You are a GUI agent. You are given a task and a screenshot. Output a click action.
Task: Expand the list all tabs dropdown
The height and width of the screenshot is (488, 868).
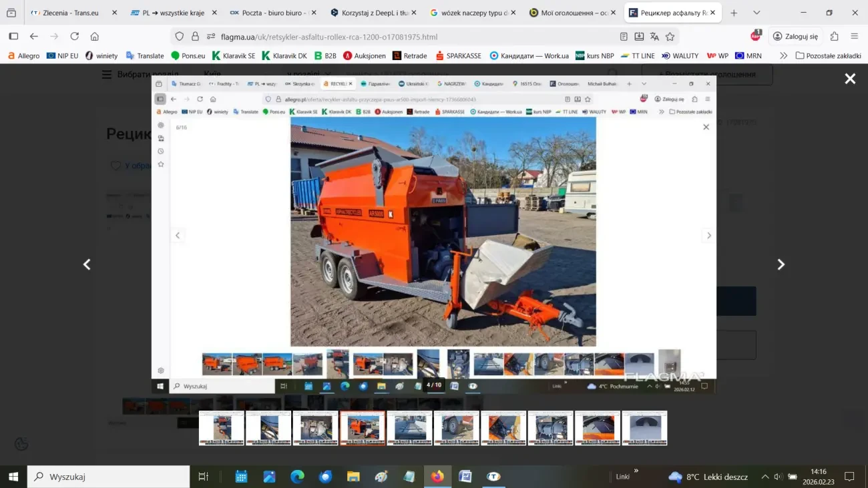(756, 13)
